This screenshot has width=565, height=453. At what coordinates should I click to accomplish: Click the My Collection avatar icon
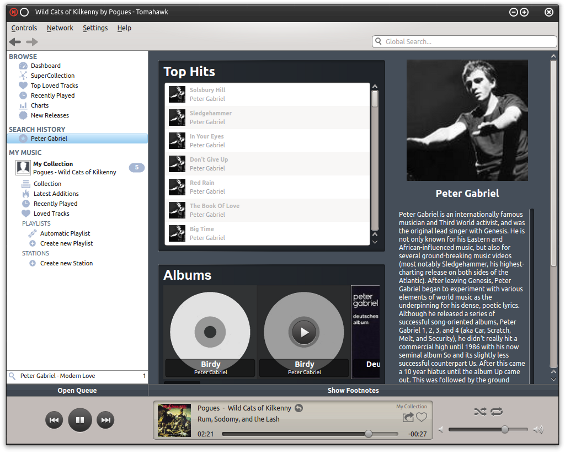(x=23, y=168)
